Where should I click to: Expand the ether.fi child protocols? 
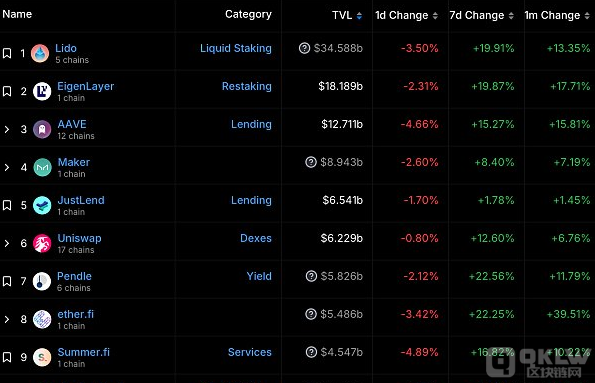click(x=7, y=319)
